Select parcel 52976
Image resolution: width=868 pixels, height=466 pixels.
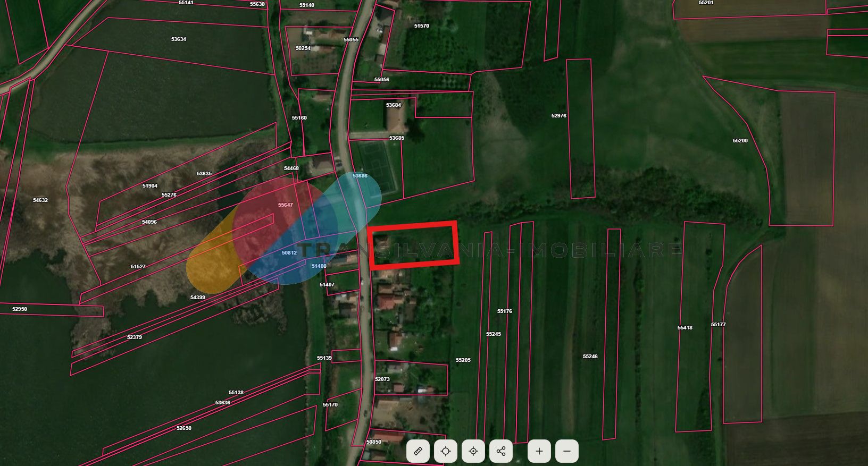[x=559, y=115]
